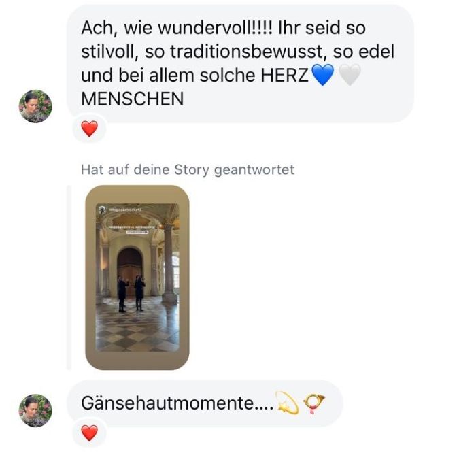Select the 'Gänsehautmomente' message bubble
The width and height of the screenshot is (476, 468).
click(205, 403)
